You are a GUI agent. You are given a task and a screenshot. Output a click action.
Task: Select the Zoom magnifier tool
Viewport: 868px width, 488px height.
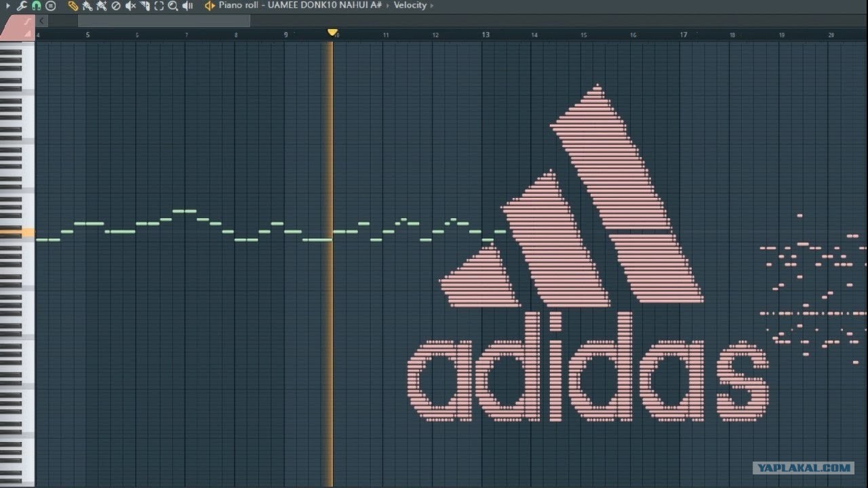pyautogui.click(x=173, y=6)
